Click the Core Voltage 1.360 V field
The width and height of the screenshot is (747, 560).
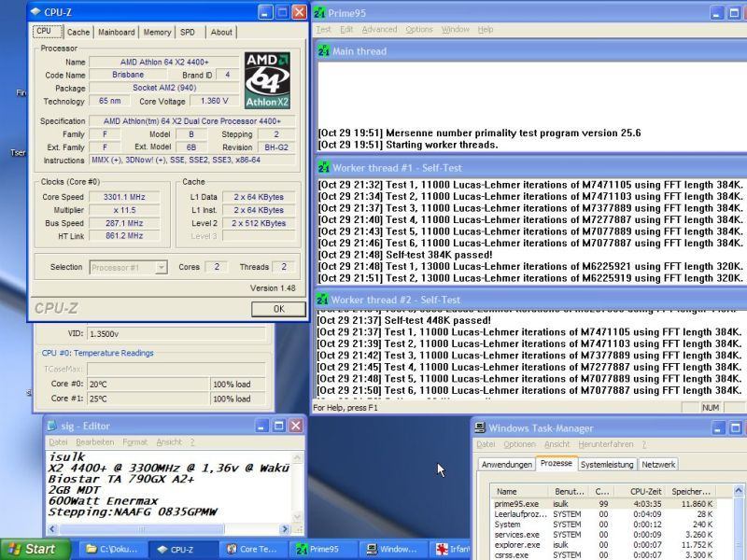(x=214, y=101)
